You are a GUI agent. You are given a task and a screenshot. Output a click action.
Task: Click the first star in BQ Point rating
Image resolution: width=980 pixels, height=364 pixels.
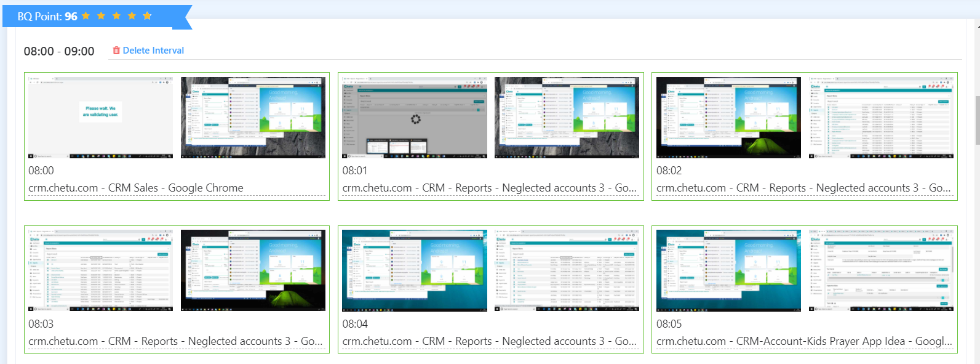pos(86,16)
